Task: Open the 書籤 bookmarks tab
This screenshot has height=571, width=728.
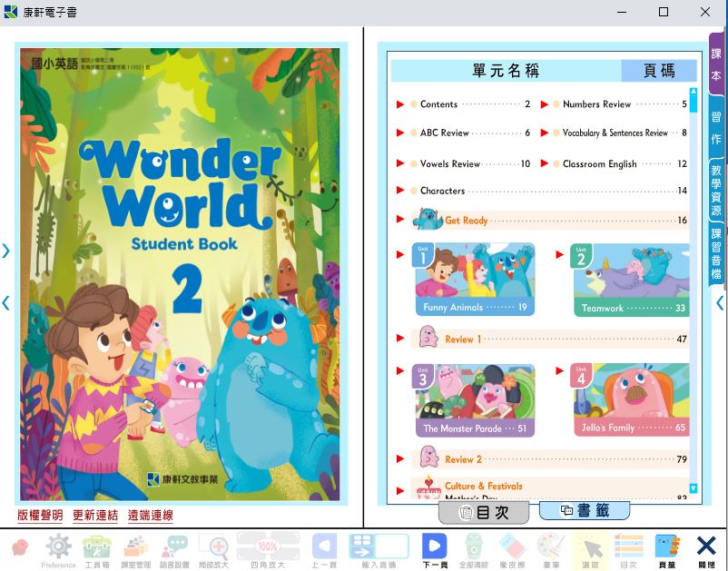Action: click(x=585, y=511)
